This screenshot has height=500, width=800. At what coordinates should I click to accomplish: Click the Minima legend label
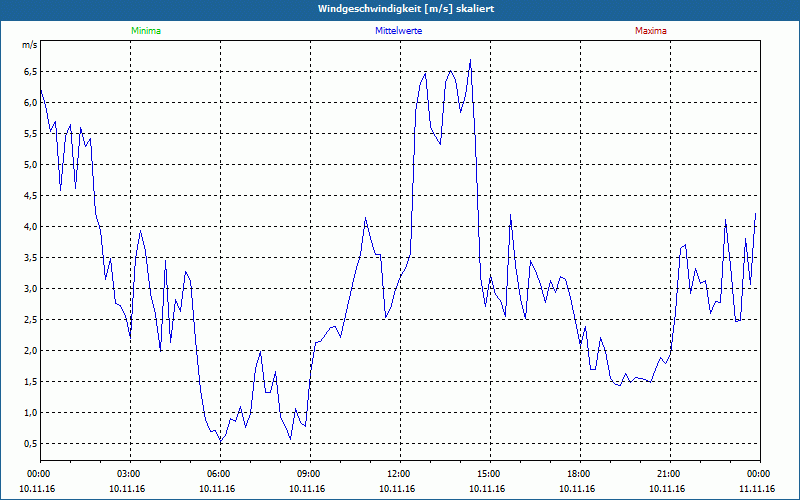[x=146, y=31]
